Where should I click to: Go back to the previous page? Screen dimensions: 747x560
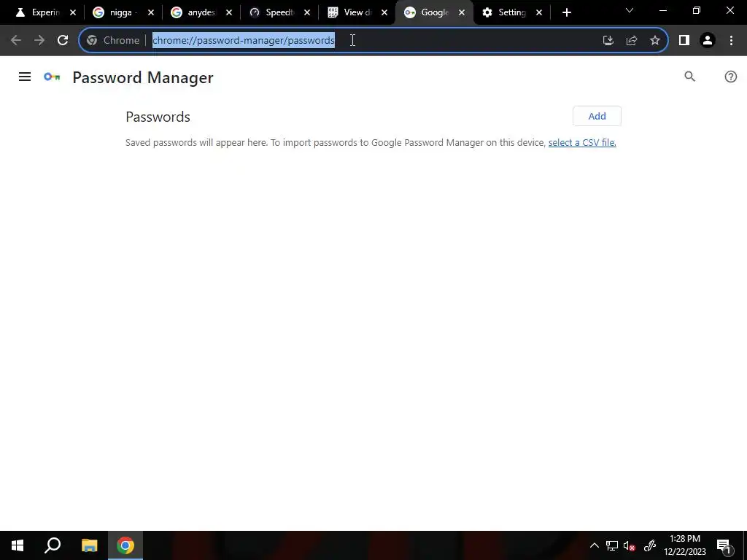[x=16, y=41]
